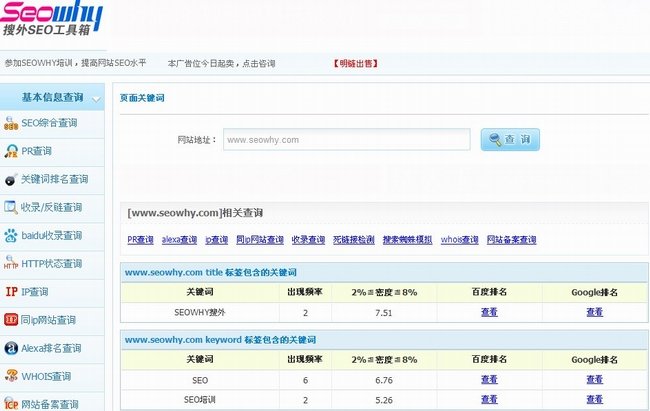The height and width of the screenshot is (411, 650).
Task: View 百度排名 for SEOWHY搜外
Action: point(489,312)
